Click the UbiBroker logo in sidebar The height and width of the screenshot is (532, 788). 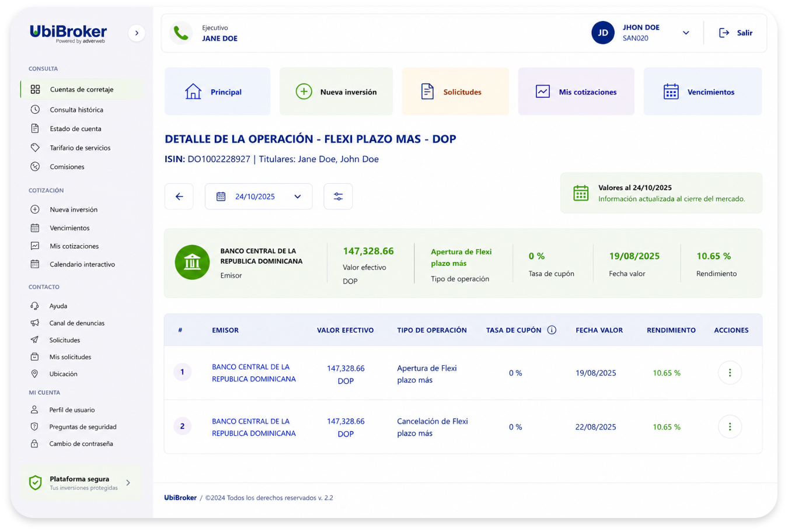pos(68,33)
